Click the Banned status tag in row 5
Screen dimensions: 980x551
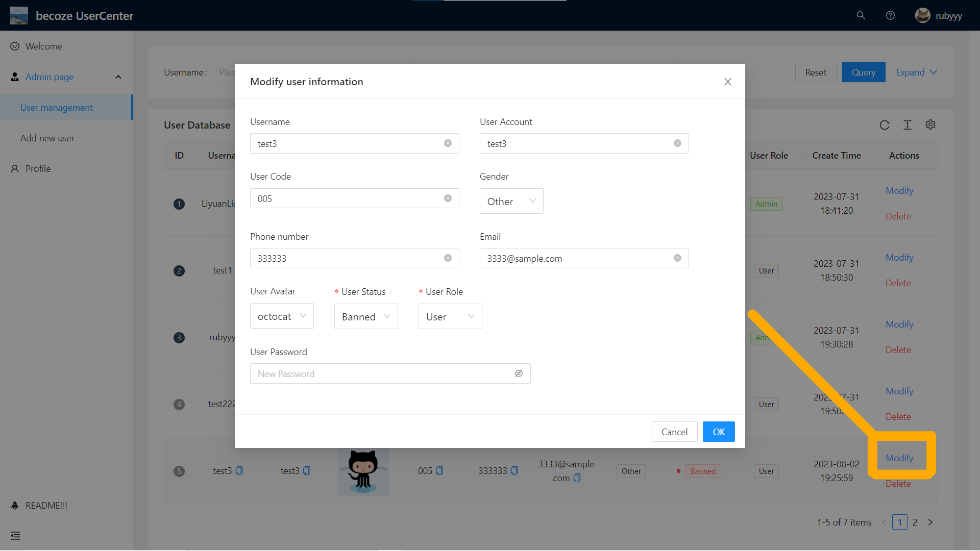click(x=703, y=471)
